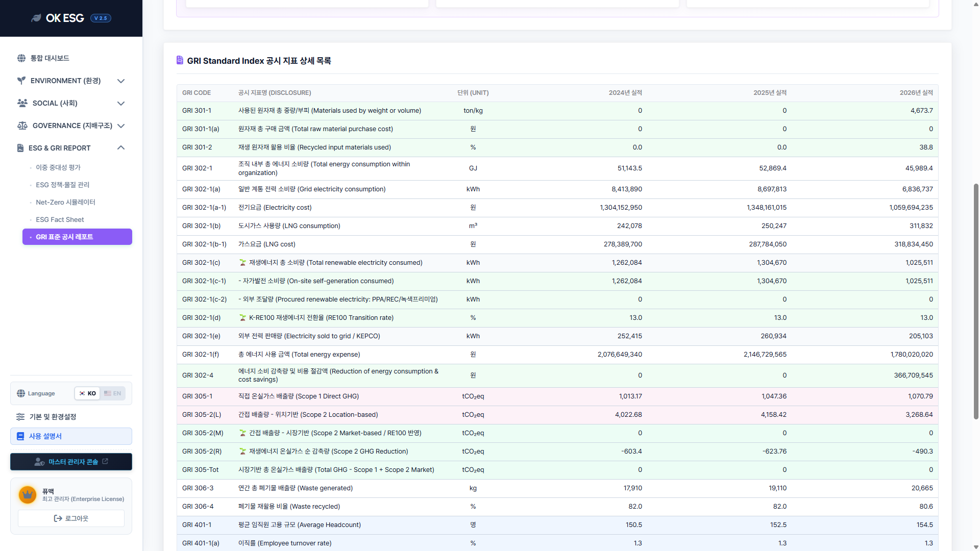The height and width of the screenshot is (551, 980).
Task: Click the -603.4 GHG reduction value
Action: (x=631, y=452)
